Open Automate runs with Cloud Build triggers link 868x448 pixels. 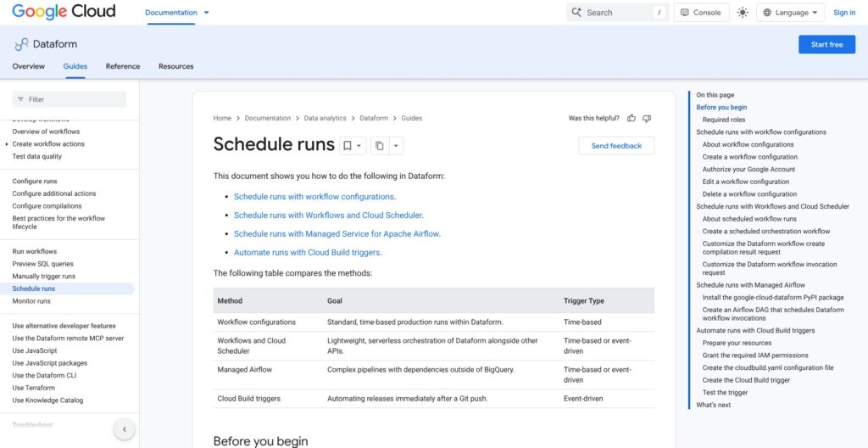pyautogui.click(x=307, y=252)
